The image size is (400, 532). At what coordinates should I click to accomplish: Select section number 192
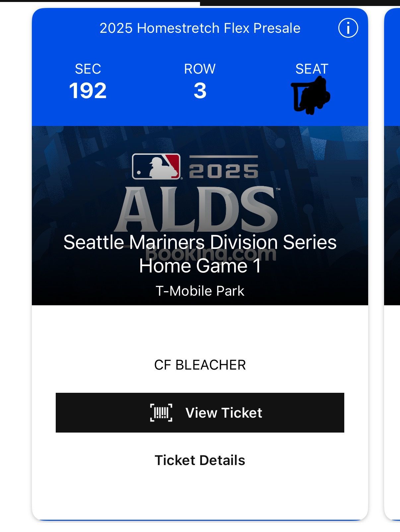pyautogui.click(x=88, y=91)
